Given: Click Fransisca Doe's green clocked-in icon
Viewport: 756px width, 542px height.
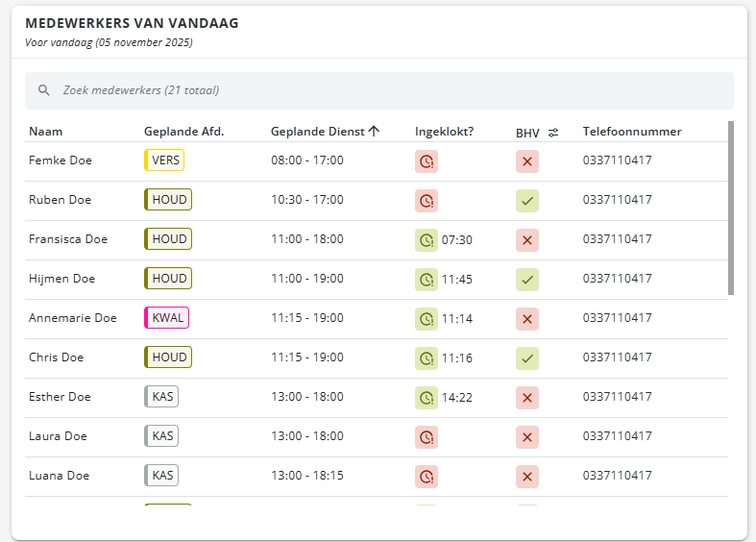Looking at the screenshot, I should [427, 240].
